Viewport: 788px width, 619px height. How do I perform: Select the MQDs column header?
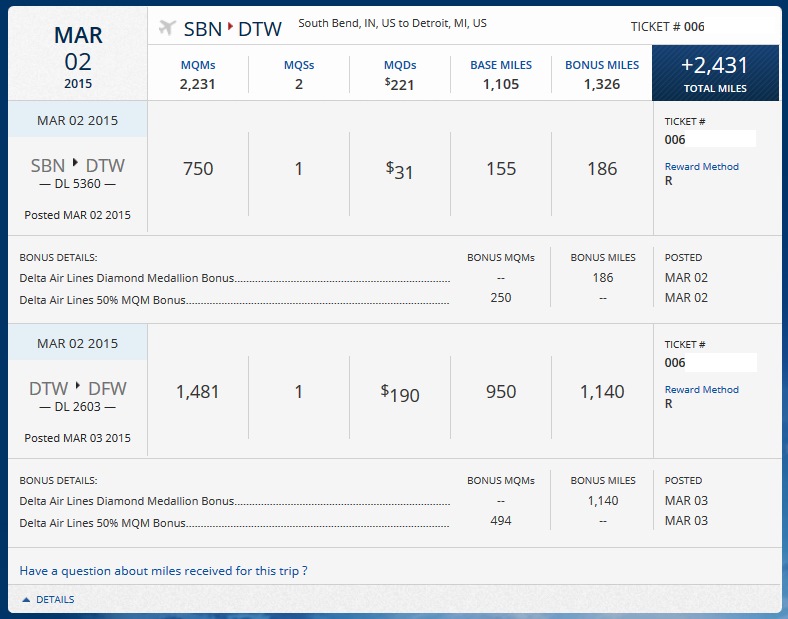(x=400, y=65)
